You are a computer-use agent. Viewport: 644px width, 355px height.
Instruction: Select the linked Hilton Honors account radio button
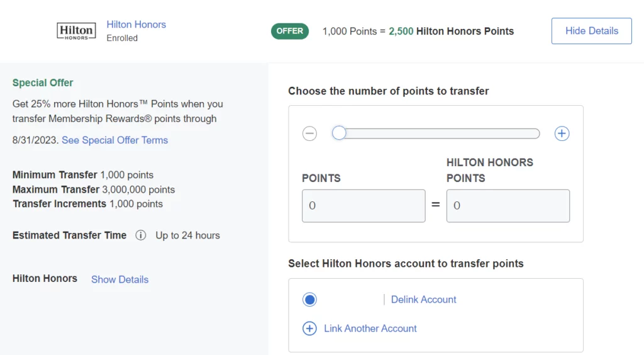click(x=309, y=300)
